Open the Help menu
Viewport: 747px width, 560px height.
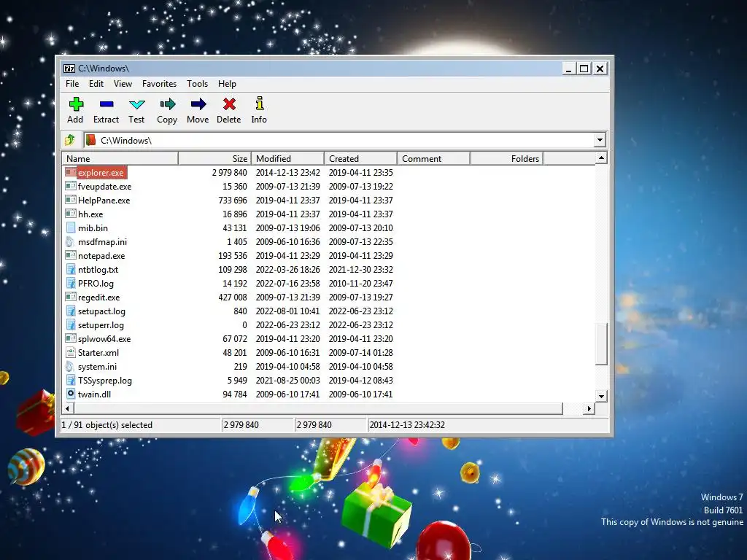pos(228,84)
